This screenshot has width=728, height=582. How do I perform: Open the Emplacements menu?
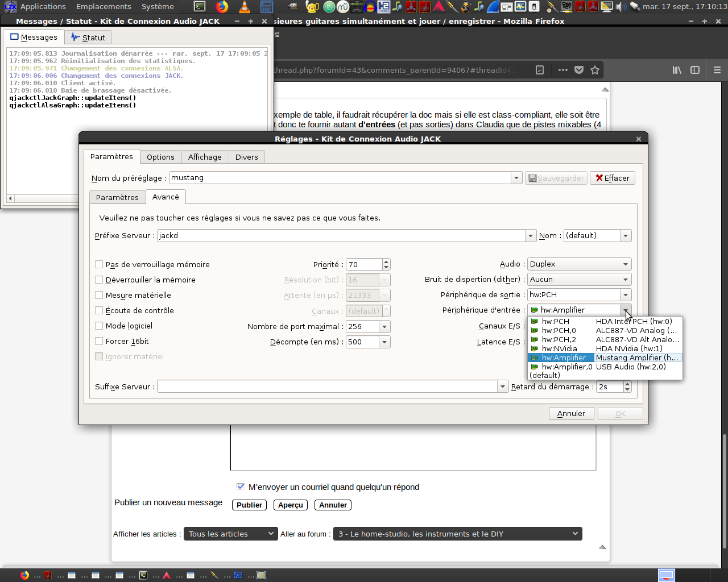point(104,7)
